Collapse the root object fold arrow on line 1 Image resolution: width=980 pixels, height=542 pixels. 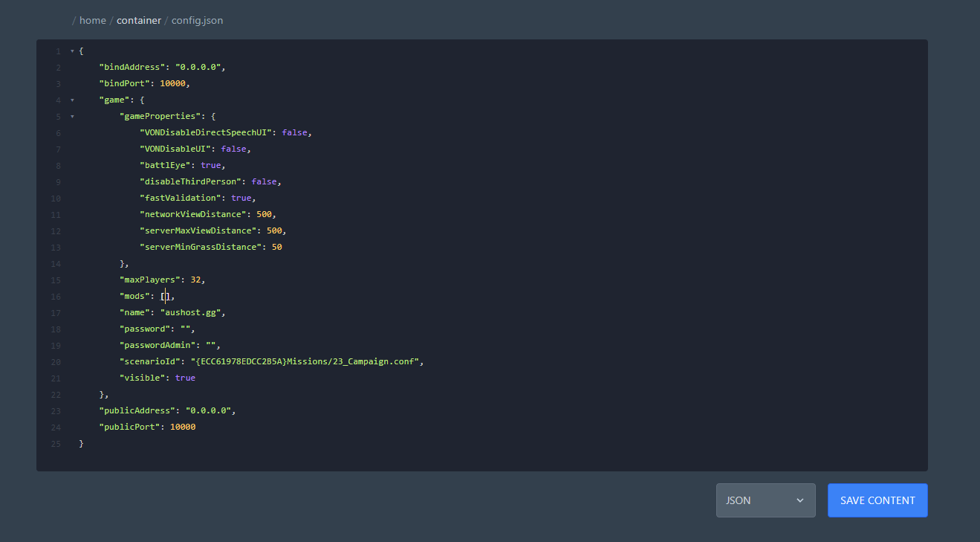coord(72,51)
